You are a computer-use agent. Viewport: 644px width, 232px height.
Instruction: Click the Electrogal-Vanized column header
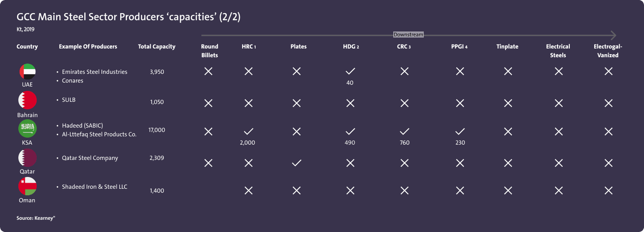[x=608, y=51]
